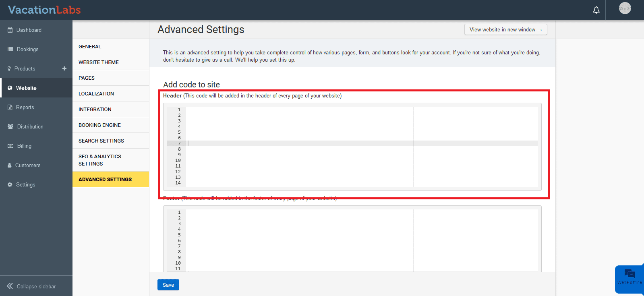Click the Dashboard calendar icon
Image resolution: width=644 pixels, height=296 pixels.
pyautogui.click(x=10, y=30)
